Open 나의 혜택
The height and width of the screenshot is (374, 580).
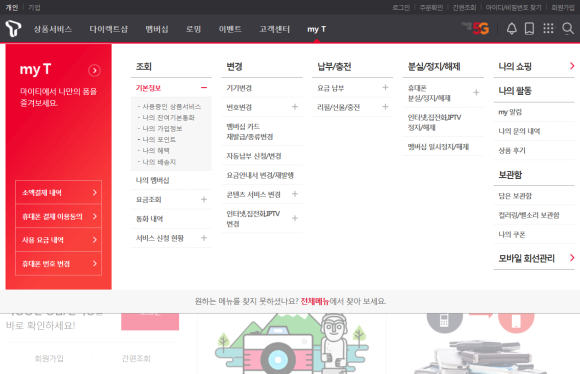click(156, 151)
